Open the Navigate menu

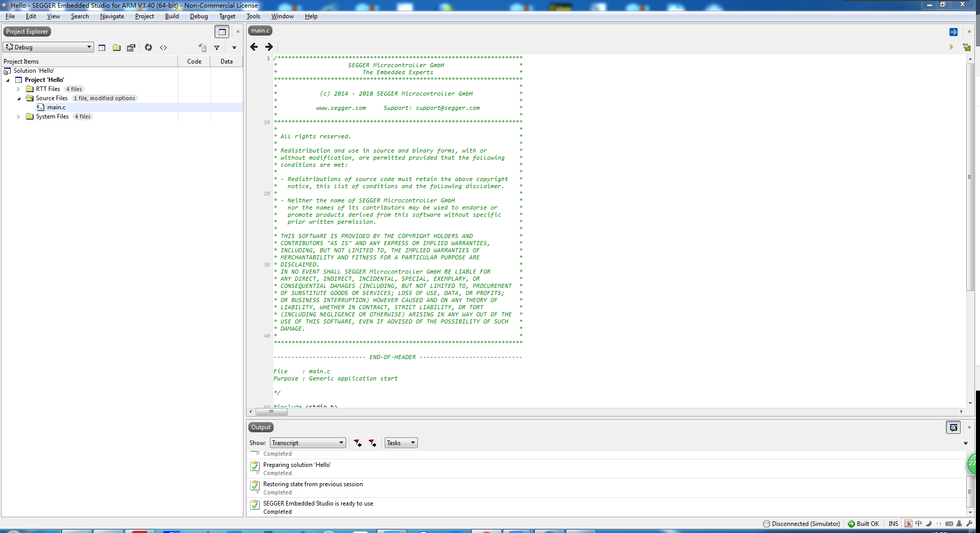(x=112, y=16)
